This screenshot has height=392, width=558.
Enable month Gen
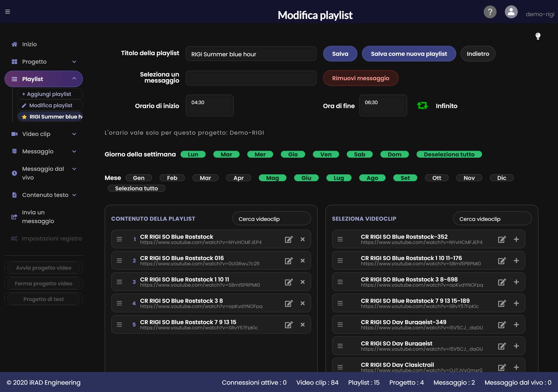(x=139, y=178)
